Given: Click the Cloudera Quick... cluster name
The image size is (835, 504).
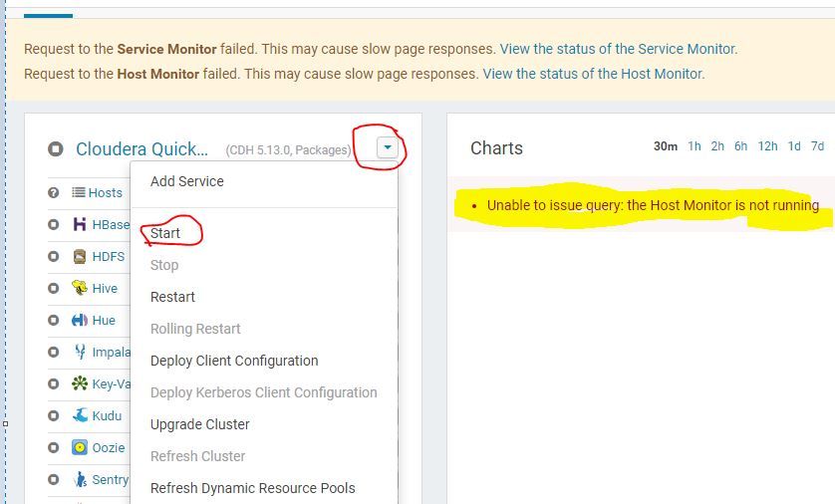Looking at the screenshot, I should [141, 149].
